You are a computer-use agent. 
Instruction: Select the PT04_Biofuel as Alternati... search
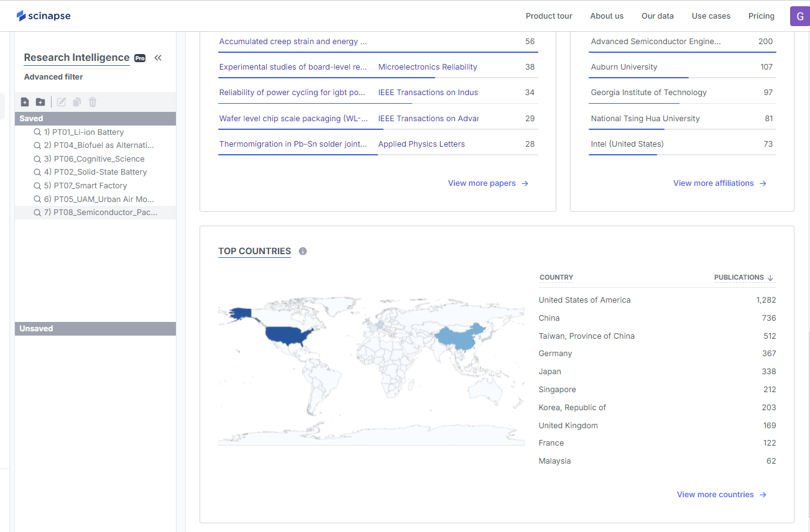tap(95, 145)
